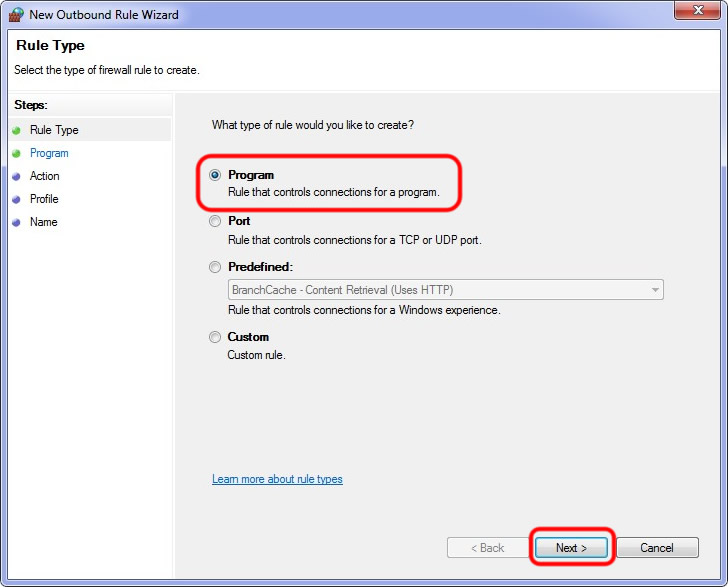Click the Next button
The height and width of the screenshot is (587, 728).
click(571, 548)
